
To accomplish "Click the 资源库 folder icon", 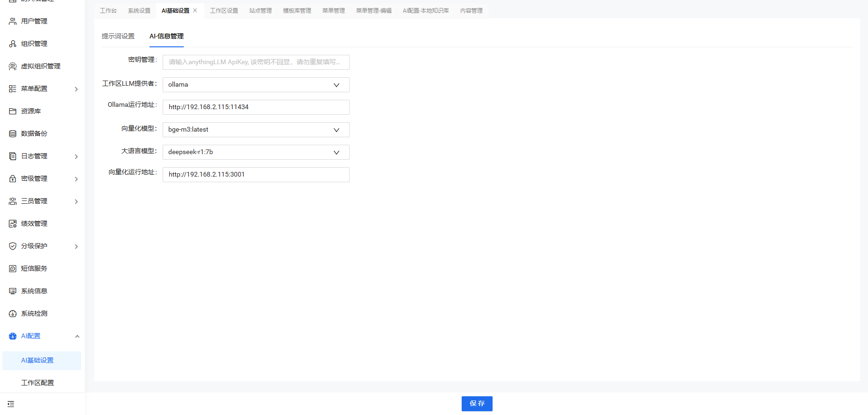I will 13,111.
